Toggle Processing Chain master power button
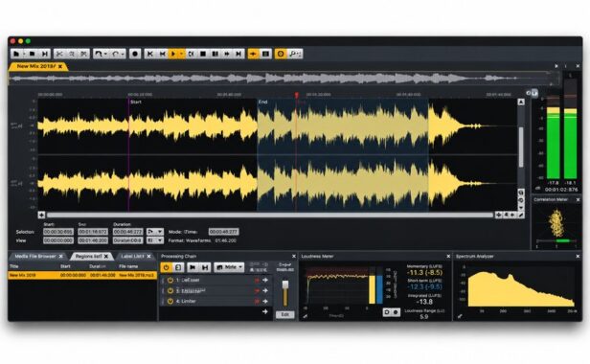This screenshot has height=364, width=590. tap(166, 267)
